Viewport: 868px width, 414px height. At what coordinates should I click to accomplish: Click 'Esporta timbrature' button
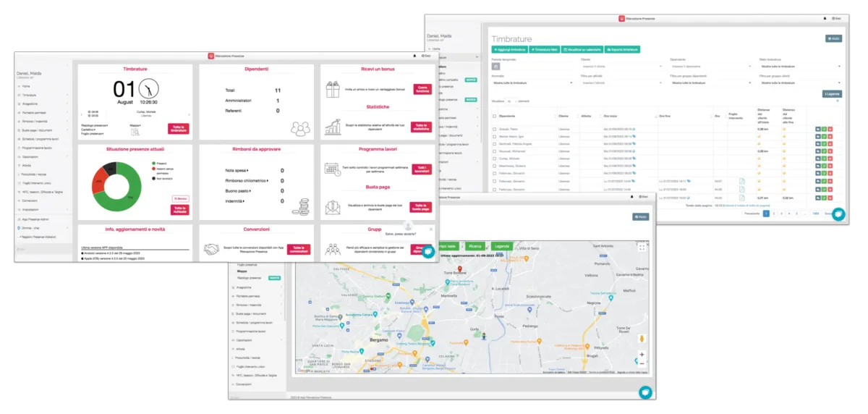point(622,49)
